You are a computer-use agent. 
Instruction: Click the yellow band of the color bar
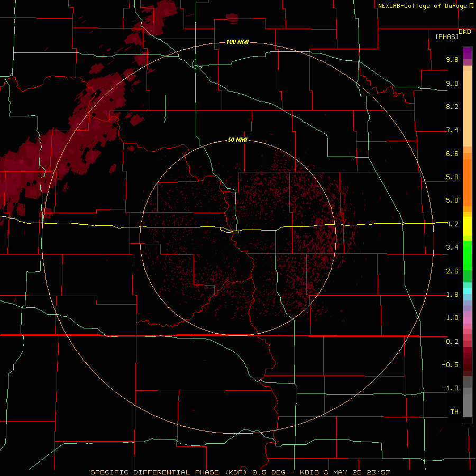[467, 226]
